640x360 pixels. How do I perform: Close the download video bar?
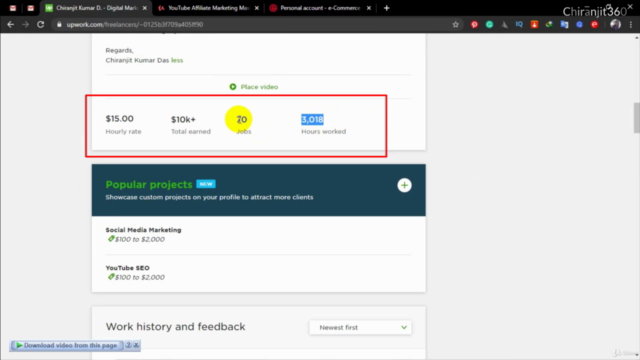pyautogui.click(x=136, y=345)
